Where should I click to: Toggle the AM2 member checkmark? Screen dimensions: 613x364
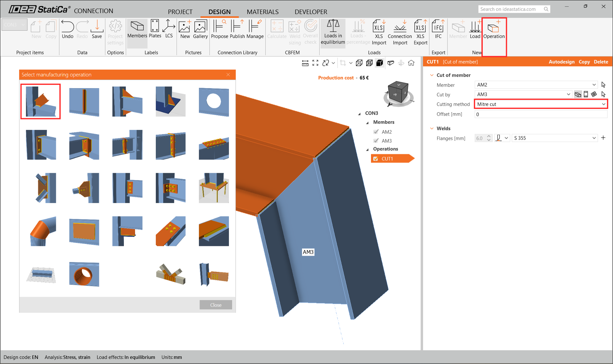point(376,132)
